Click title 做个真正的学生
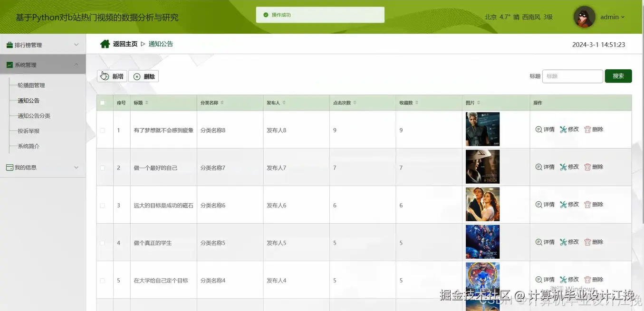This screenshot has height=311, width=644. tap(153, 243)
